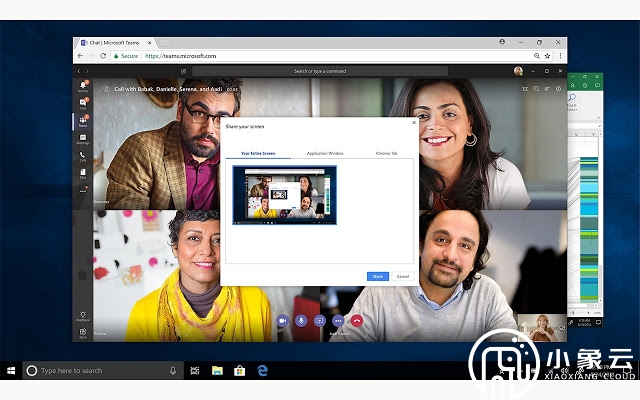The image size is (640, 400).
Task: Switch to the Application Window tab
Action: click(325, 153)
